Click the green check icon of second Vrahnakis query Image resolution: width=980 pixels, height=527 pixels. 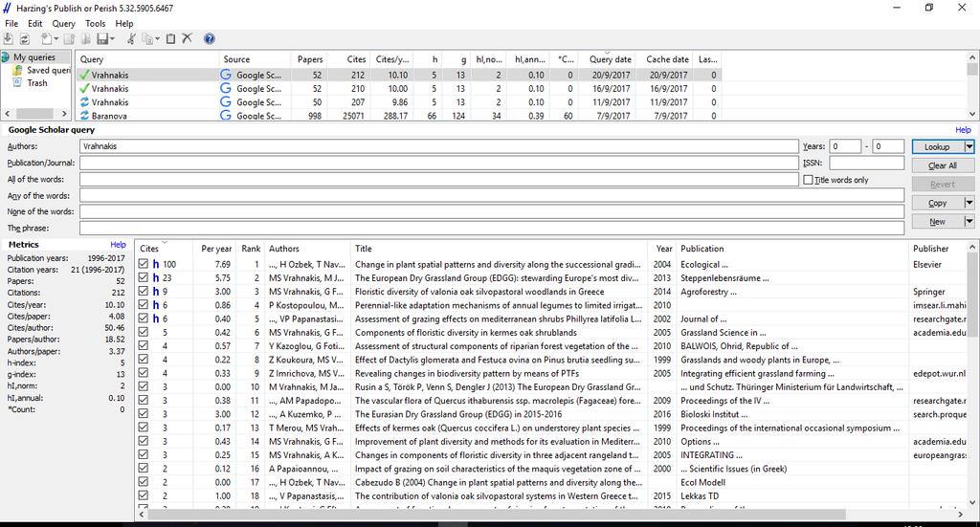click(x=84, y=88)
